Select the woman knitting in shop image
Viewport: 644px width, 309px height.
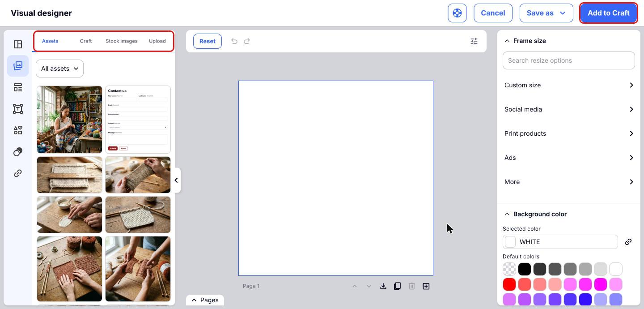click(69, 120)
